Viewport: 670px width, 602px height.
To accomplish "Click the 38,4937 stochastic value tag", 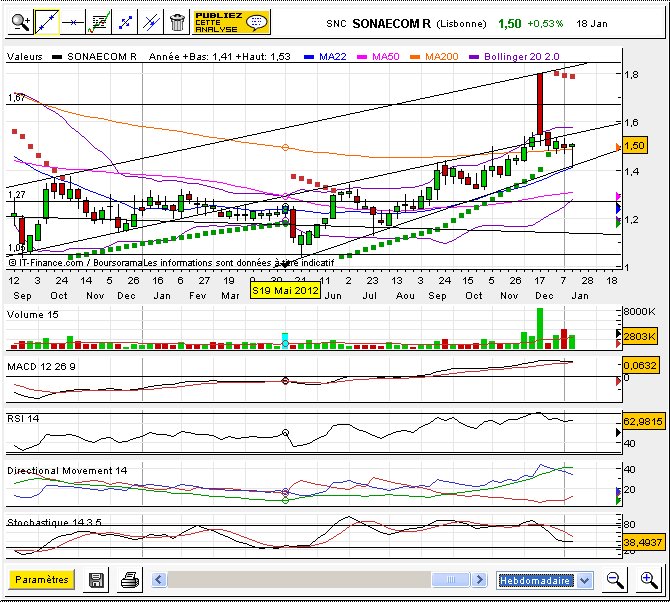I will click(x=643, y=543).
